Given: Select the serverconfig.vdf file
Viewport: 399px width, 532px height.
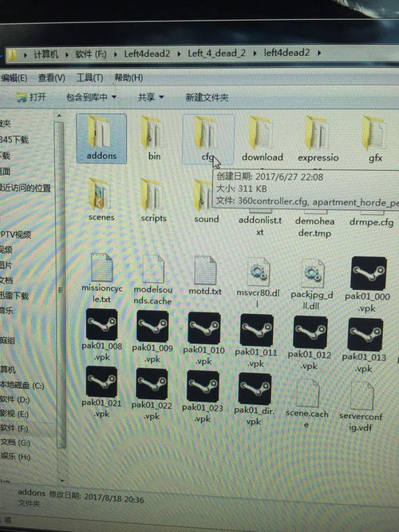Looking at the screenshot, I should pos(361,407).
